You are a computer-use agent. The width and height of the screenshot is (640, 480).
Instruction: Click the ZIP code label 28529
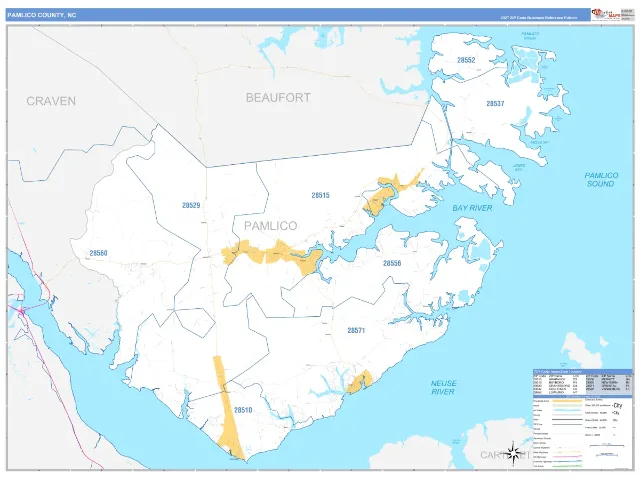point(191,205)
